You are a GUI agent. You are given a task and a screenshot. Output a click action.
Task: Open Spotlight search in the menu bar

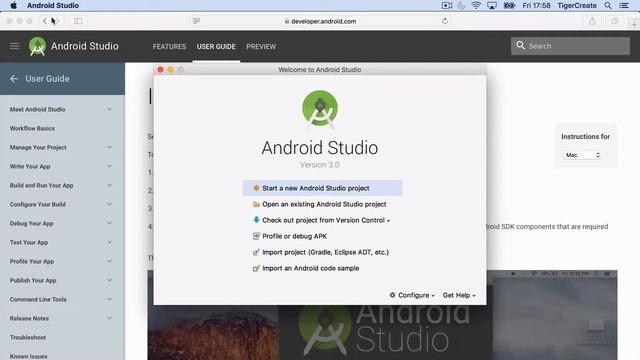click(608, 5)
